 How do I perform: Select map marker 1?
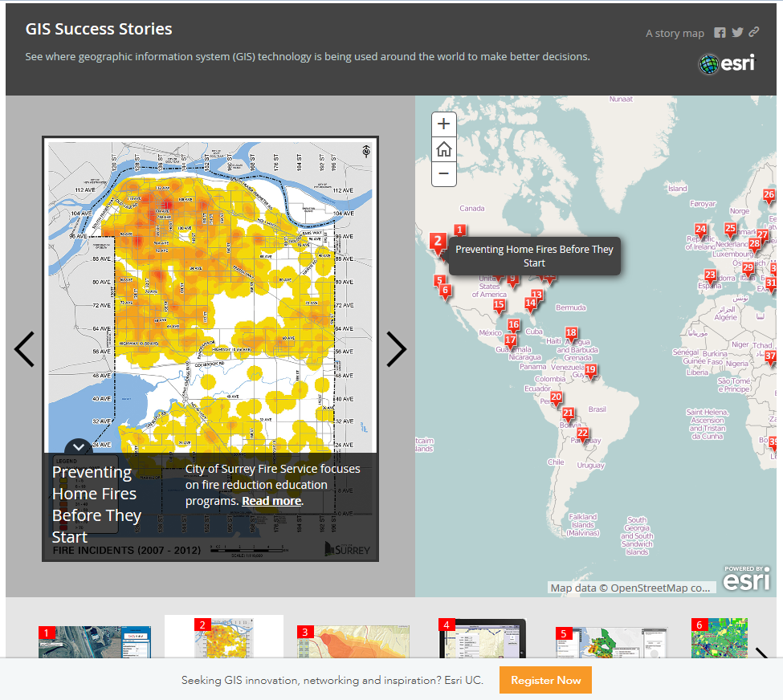(x=460, y=230)
